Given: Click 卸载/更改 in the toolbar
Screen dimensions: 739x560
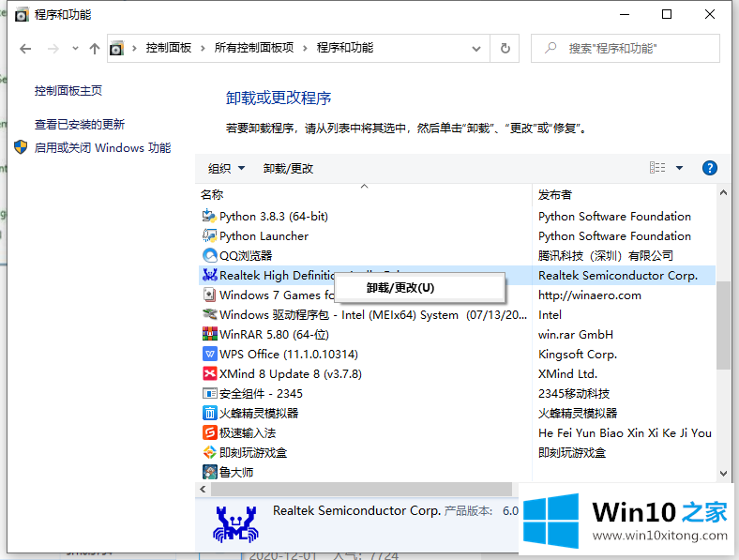Looking at the screenshot, I should pyautogui.click(x=288, y=168).
